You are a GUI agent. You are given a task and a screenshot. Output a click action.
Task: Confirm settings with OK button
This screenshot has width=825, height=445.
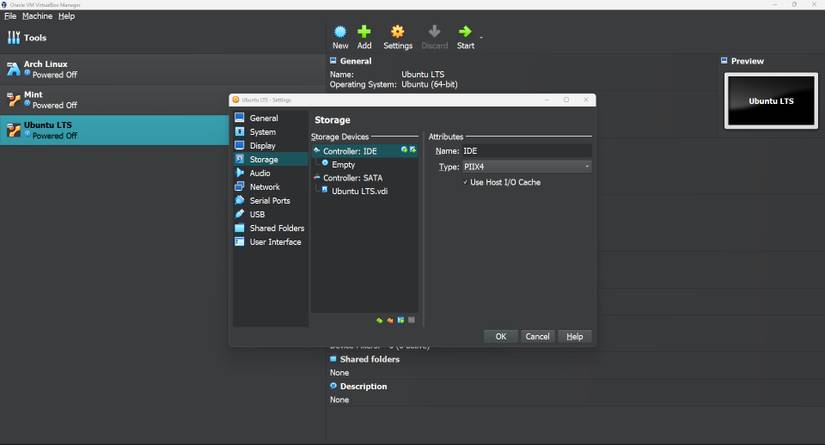501,337
